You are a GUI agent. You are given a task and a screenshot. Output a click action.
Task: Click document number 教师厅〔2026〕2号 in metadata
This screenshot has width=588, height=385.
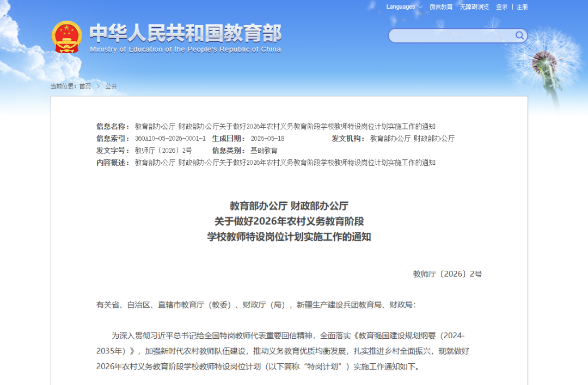point(163,151)
